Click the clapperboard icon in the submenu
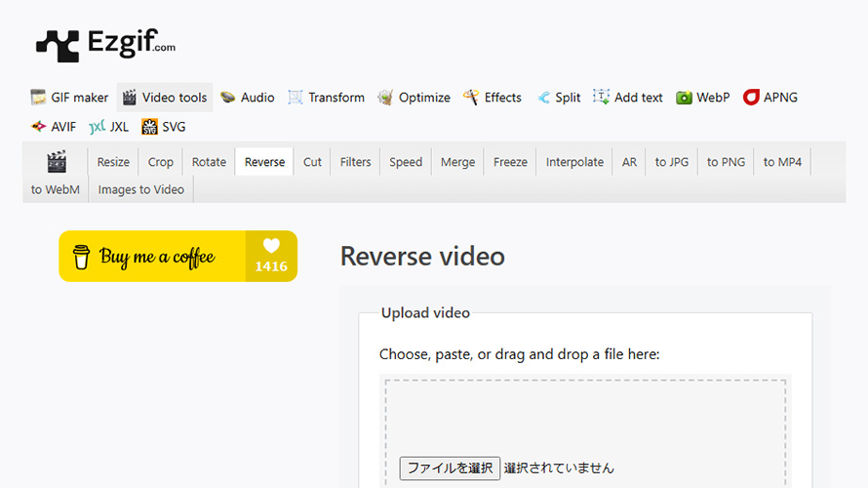Viewport: 868px width, 488px height. tap(57, 162)
